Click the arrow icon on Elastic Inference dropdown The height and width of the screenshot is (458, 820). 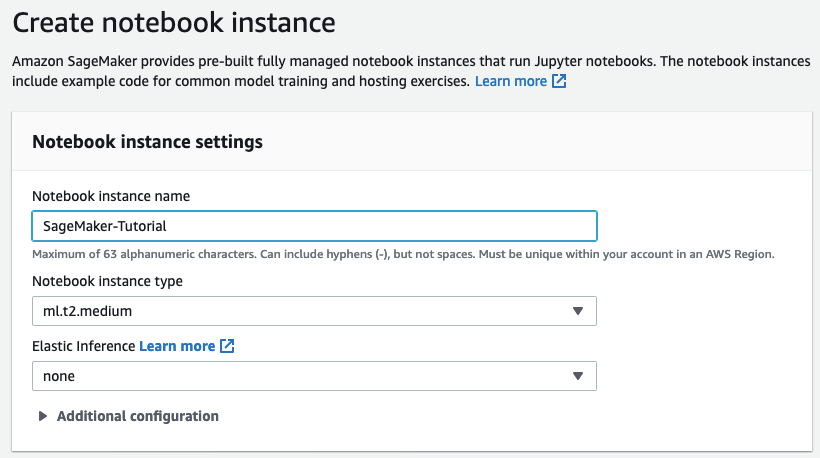tap(577, 376)
